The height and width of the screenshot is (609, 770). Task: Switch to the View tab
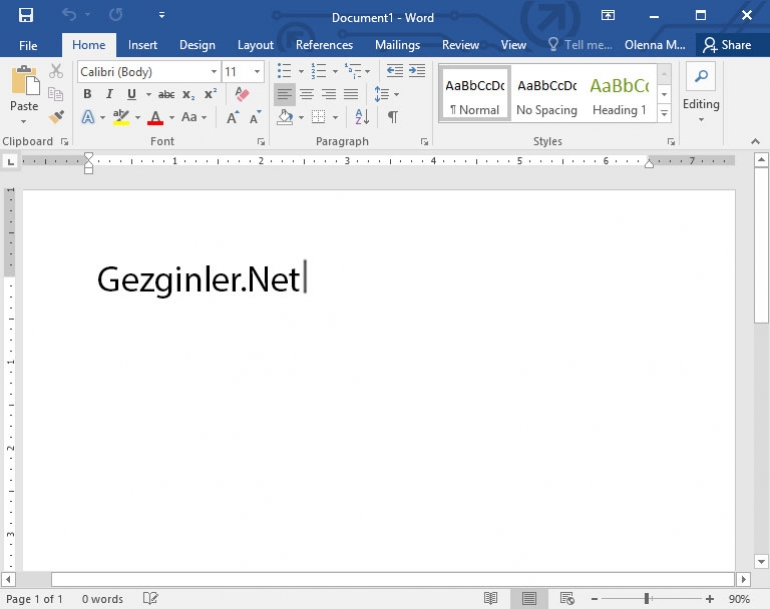pos(513,45)
